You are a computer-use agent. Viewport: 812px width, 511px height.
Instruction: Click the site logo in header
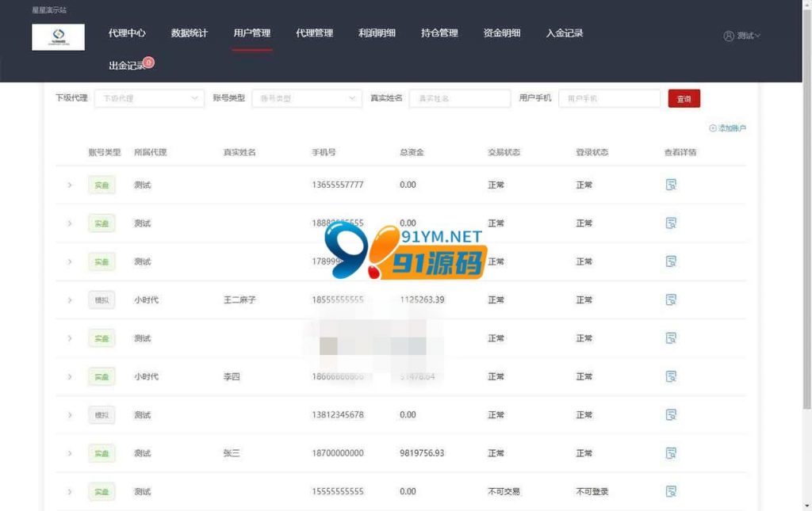pyautogui.click(x=58, y=36)
